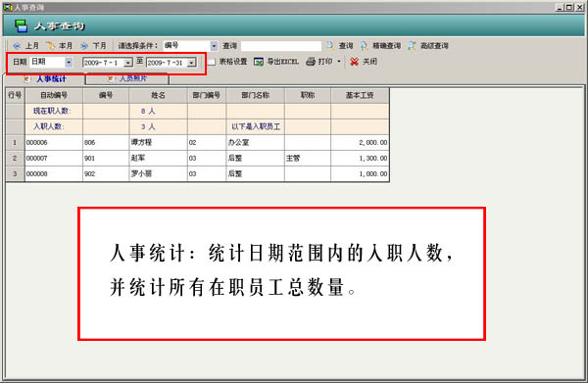This screenshot has width=588, height=383.
Task: Click the 精确查询 exact search icon
Action: 365,46
